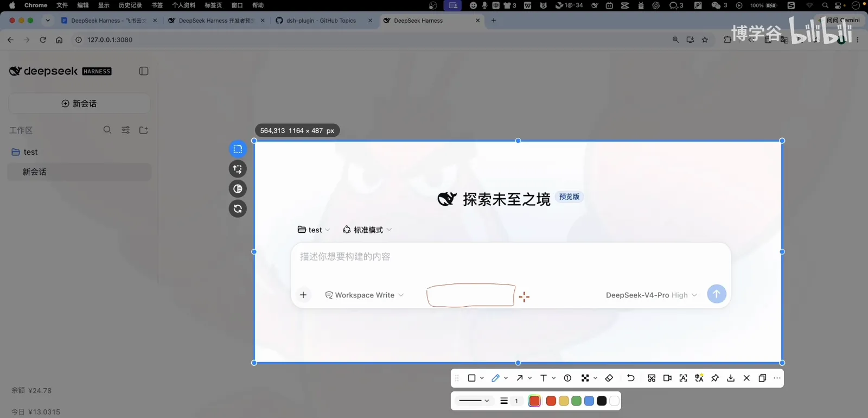Open a new Chrome tab

click(493, 21)
